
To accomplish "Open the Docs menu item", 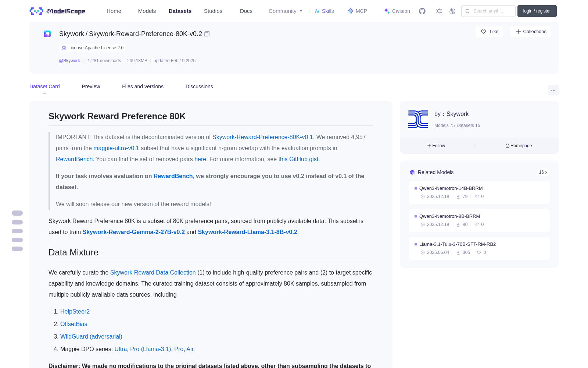I will pos(246,11).
